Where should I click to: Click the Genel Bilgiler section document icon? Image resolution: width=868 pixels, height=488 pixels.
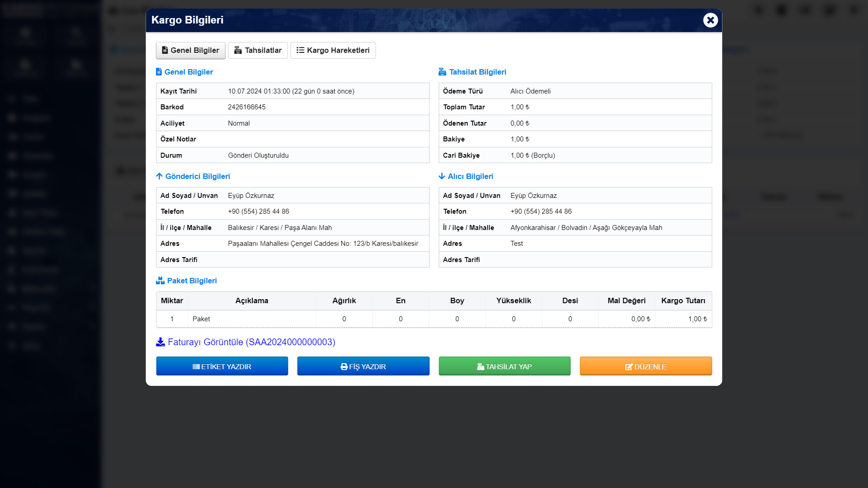159,72
